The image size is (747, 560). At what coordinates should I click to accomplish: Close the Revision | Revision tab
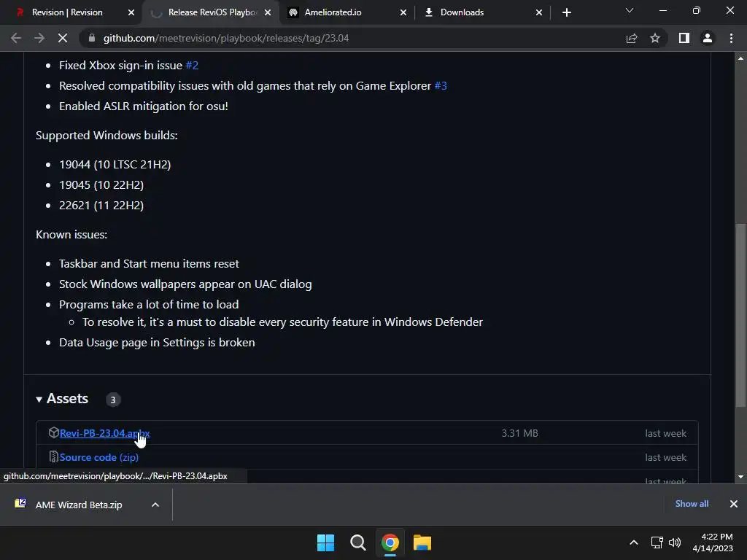(x=131, y=12)
